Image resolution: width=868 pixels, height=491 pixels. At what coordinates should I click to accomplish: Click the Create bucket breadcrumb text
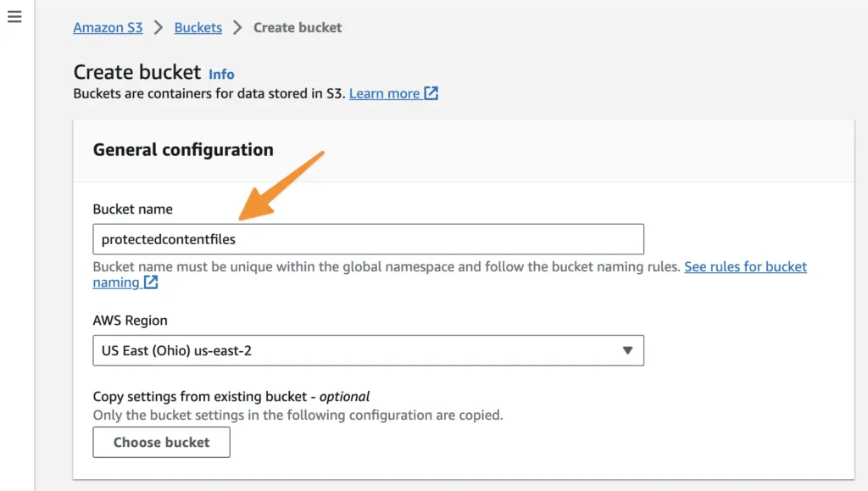(x=298, y=28)
